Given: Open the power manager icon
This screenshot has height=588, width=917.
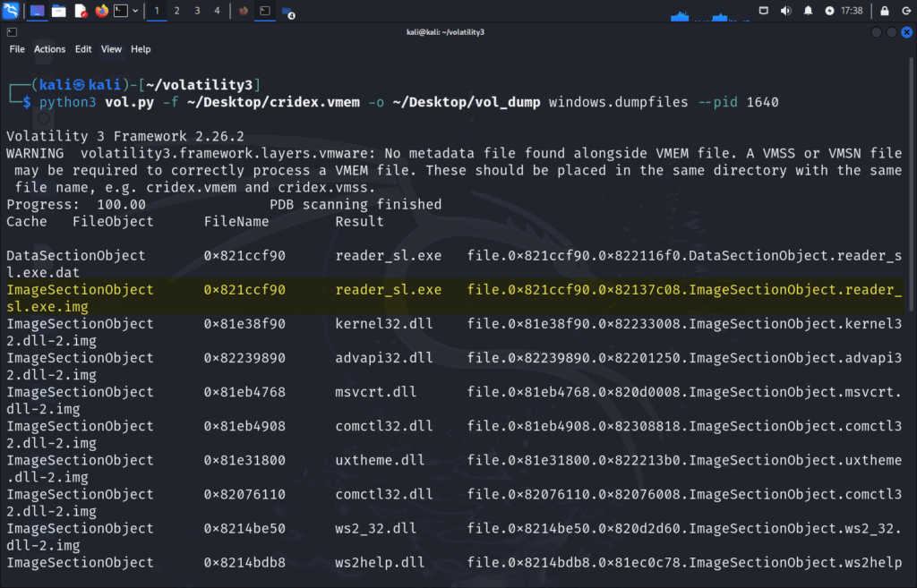Looking at the screenshot, I should (829, 11).
